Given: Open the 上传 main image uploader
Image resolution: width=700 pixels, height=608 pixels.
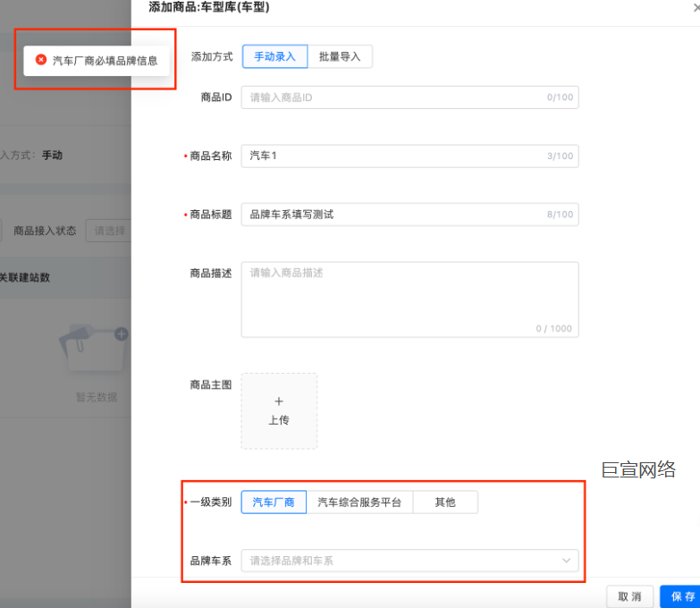Looking at the screenshot, I should pos(279,411).
